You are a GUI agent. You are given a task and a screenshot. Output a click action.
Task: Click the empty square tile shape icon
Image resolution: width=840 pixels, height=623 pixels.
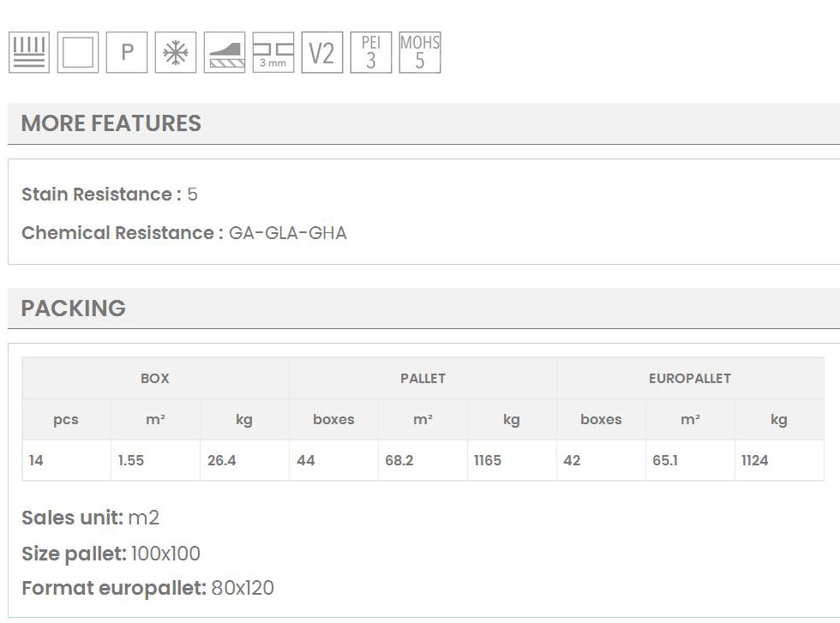[78, 53]
